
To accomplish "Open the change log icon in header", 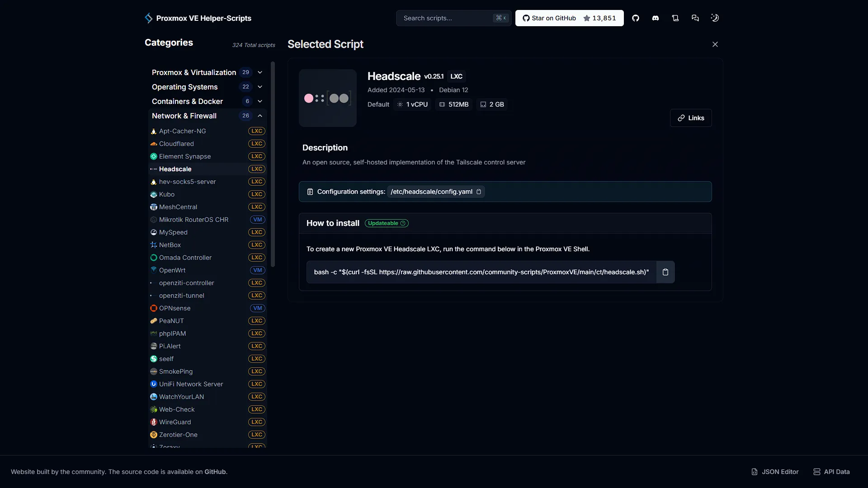I will [x=675, y=18].
